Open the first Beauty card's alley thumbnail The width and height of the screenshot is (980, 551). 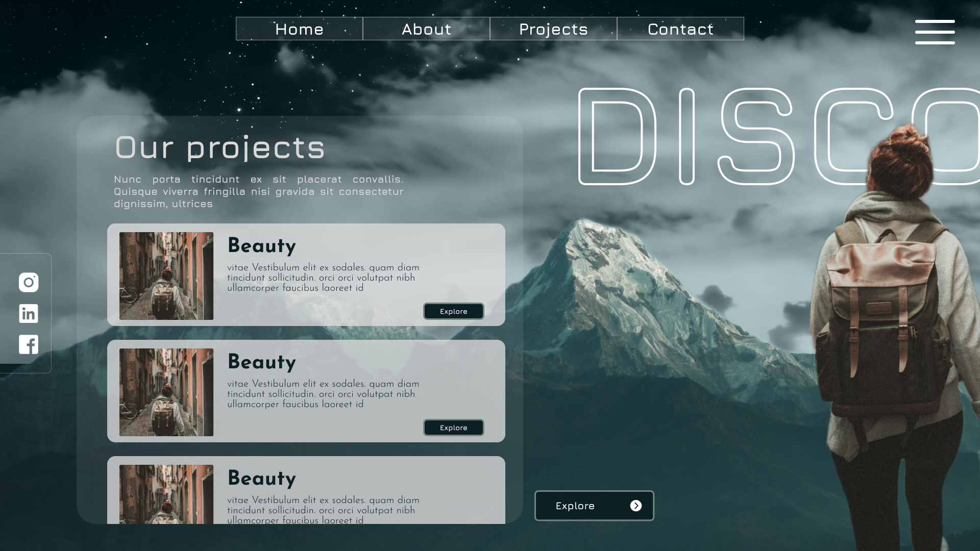pos(166,276)
